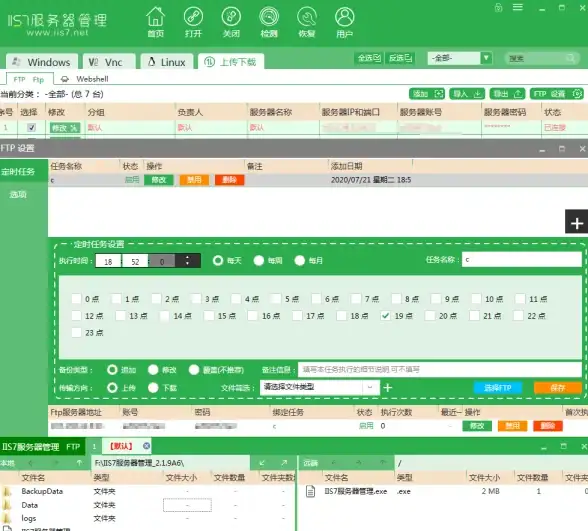Click 反选 invert-selection button
Screen dimensions: 588x531
pyautogui.click(x=400, y=58)
